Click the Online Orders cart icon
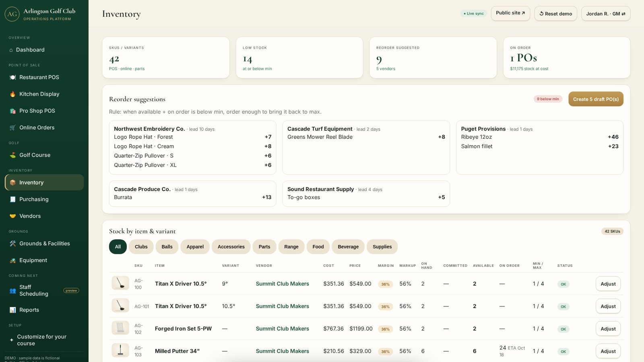Screen dimensions: 644x362 click(x=12, y=128)
